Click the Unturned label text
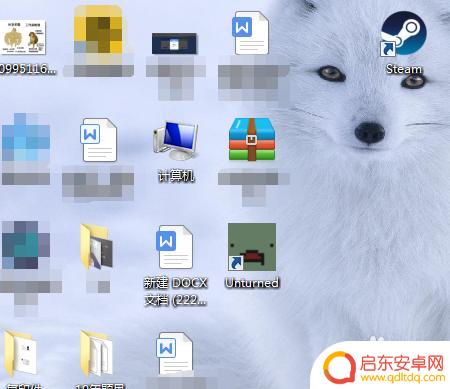This screenshot has width=450, height=389. 252,283
